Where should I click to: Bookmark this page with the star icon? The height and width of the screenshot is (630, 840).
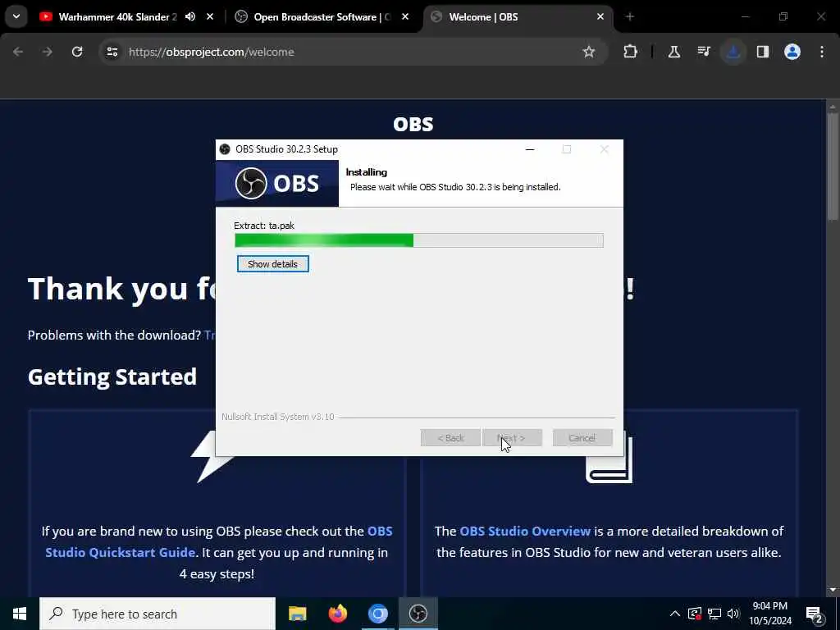(x=589, y=52)
